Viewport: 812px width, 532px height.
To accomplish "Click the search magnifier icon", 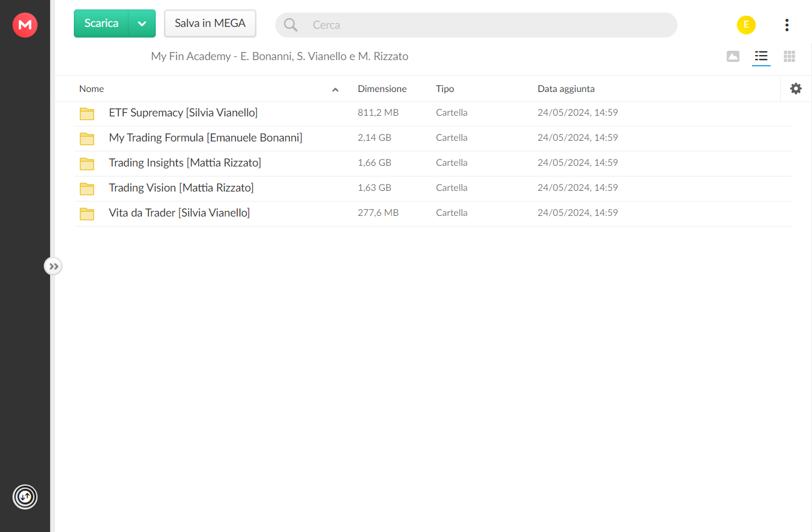I will (x=291, y=25).
